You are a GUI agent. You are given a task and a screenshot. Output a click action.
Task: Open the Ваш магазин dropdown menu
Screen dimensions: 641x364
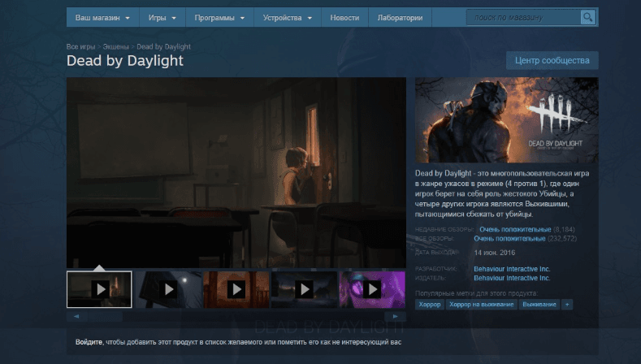coord(102,18)
